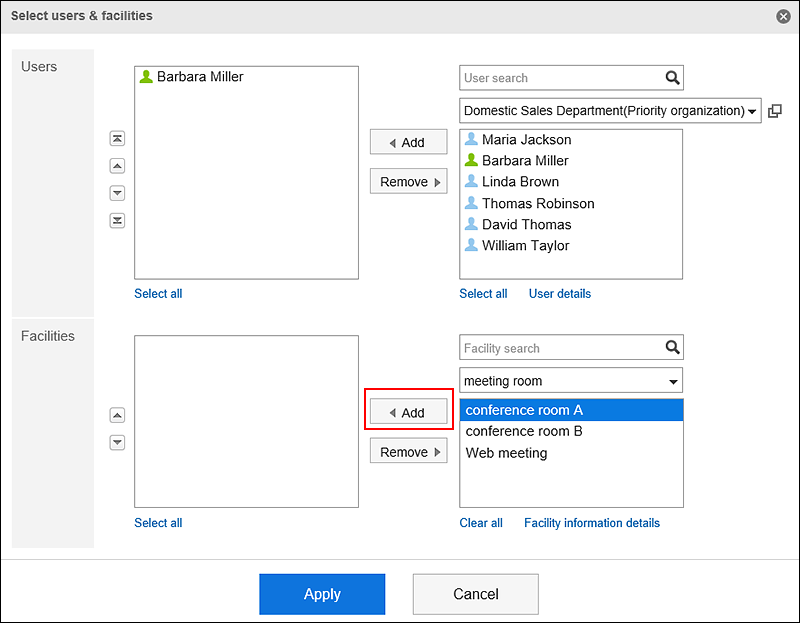Image resolution: width=800 pixels, height=623 pixels.
Task: Select all in department candidates list
Action: coord(483,294)
